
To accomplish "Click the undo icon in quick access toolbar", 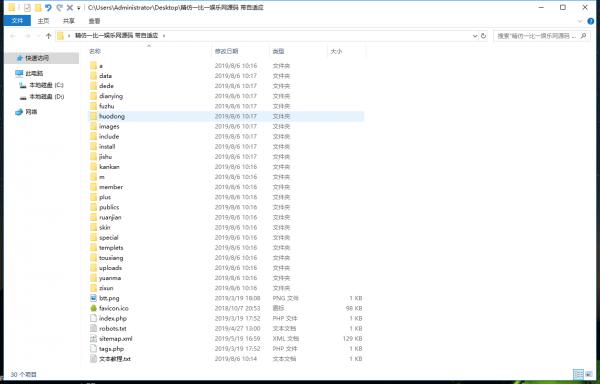I will click(x=48, y=7).
